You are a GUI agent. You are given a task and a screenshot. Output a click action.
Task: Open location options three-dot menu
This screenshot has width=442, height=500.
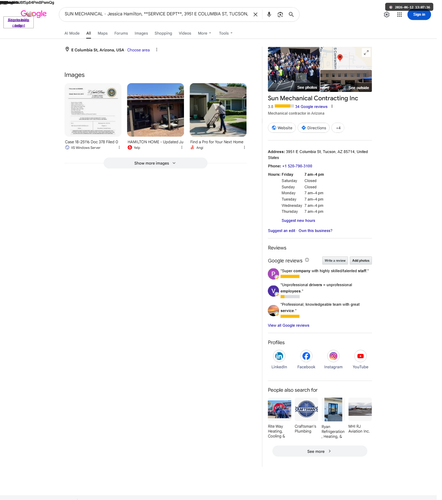[157, 50]
